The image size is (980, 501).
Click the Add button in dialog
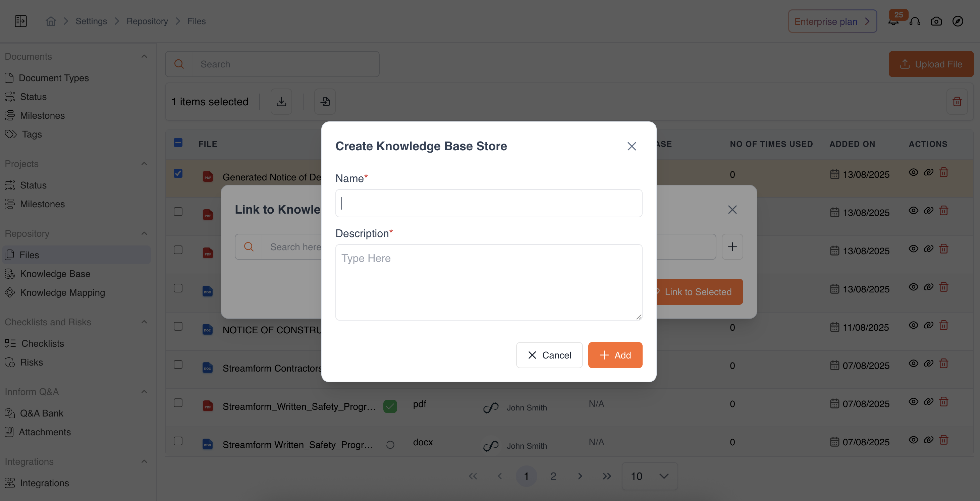(615, 355)
